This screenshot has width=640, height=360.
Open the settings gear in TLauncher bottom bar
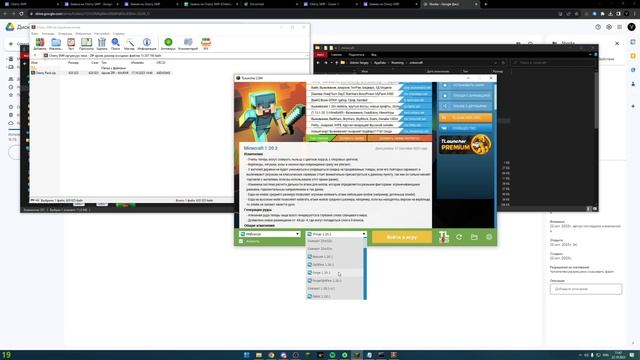[489, 237]
